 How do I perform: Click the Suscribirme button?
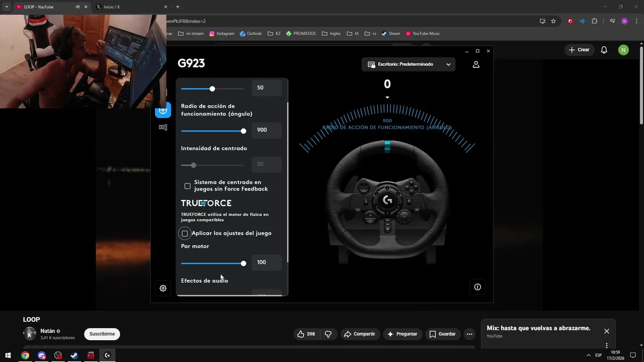click(x=102, y=334)
